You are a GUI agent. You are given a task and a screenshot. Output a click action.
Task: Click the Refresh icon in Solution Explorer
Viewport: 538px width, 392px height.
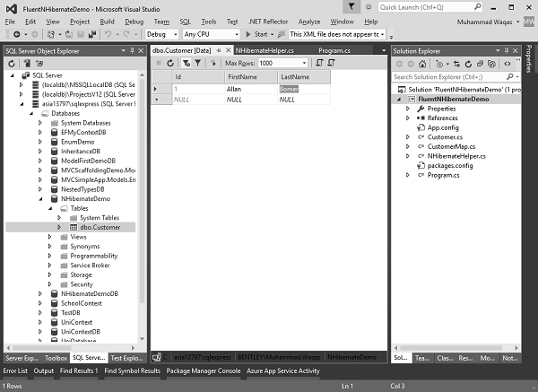[468, 64]
